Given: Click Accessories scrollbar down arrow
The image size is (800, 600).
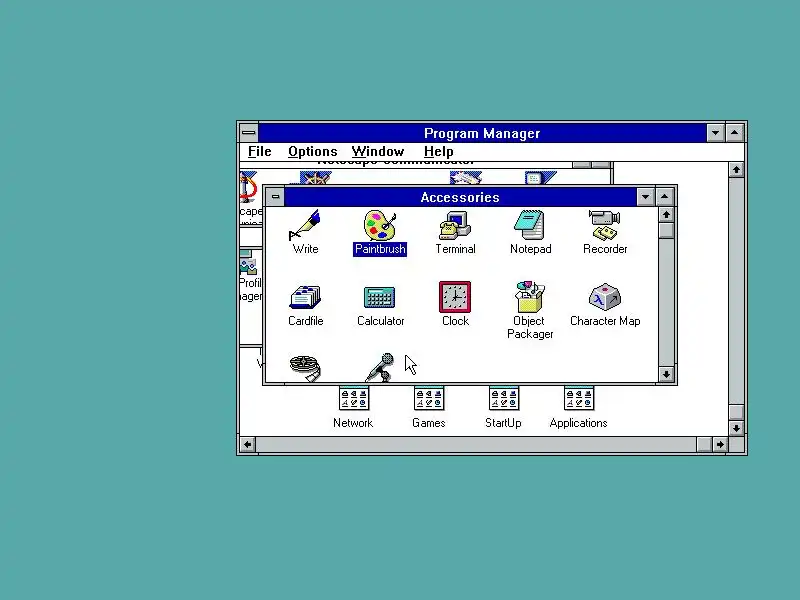Looking at the screenshot, I should pos(666,374).
